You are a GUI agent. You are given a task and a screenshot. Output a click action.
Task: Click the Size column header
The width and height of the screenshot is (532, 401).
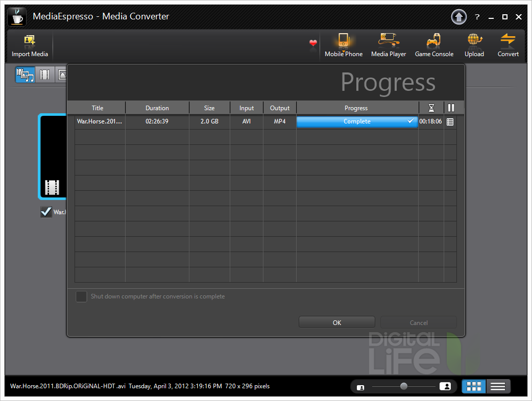tap(209, 108)
